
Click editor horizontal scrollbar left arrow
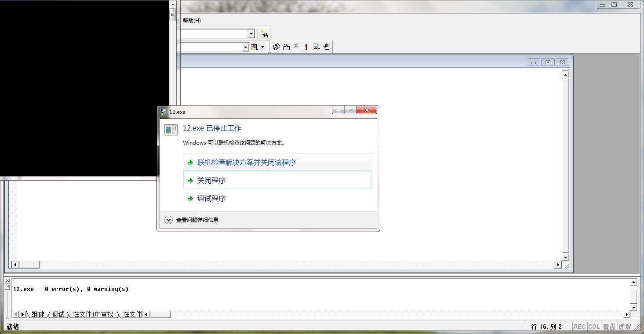click(x=15, y=265)
